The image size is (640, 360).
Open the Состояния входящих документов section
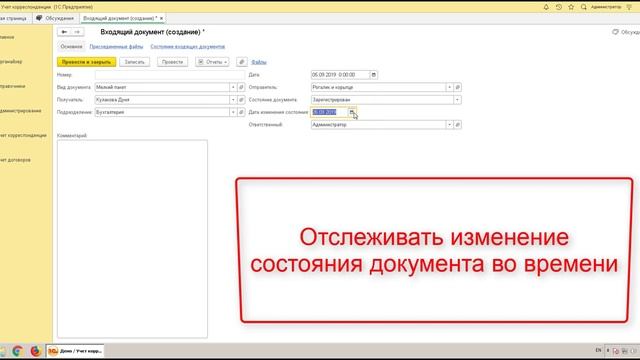point(188,47)
